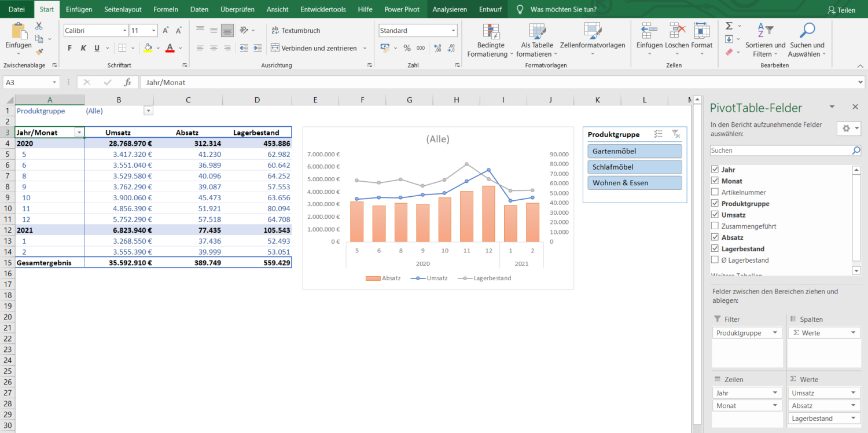
Task: Toggle bold formatting with the F icon
Action: coord(69,48)
